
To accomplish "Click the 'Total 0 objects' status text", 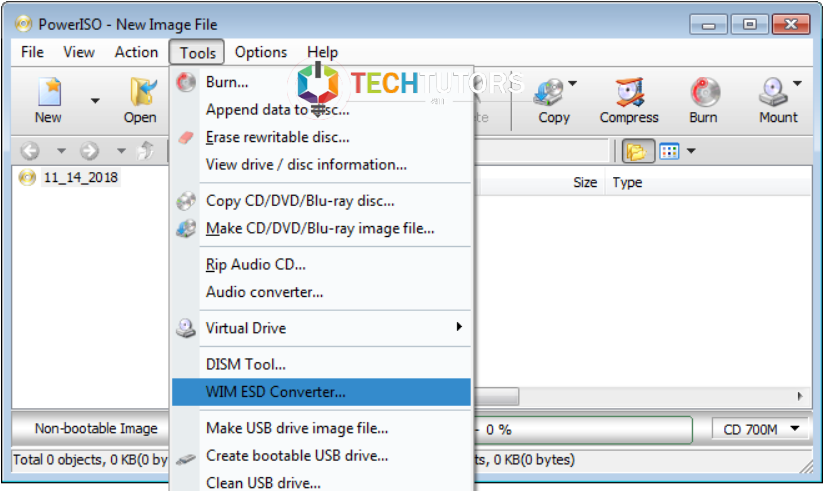I will coord(90,459).
